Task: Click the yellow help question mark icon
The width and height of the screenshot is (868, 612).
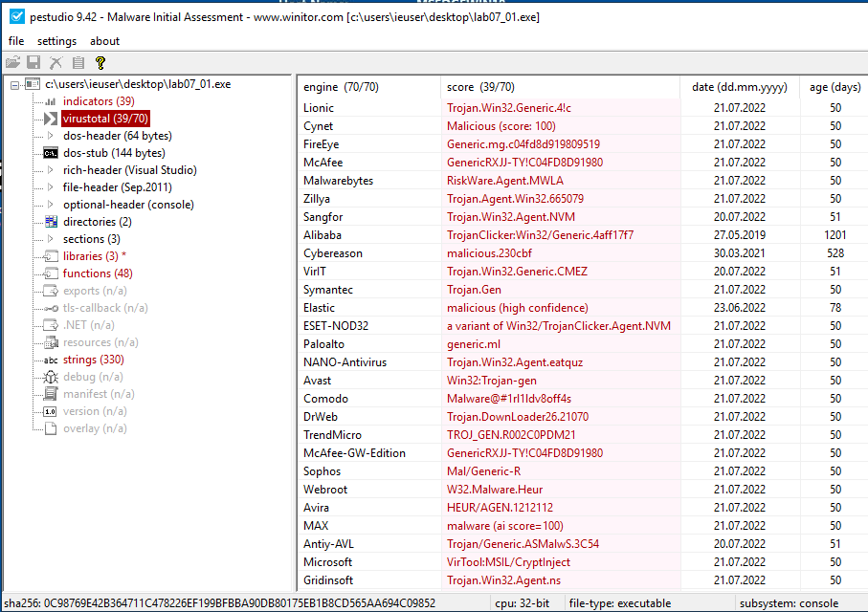Action: pos(100,62)
